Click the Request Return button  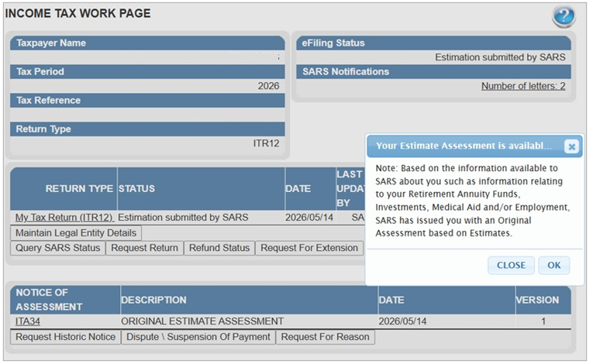point(144,248)
